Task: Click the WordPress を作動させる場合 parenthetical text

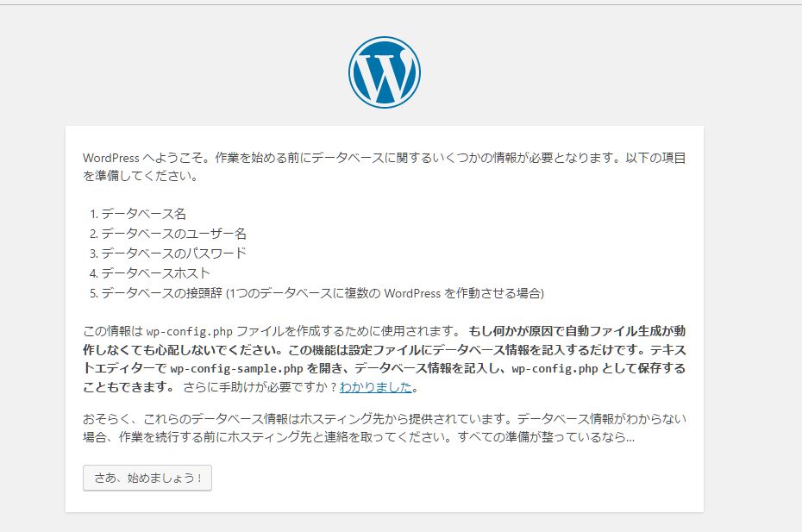Action: (x=462, y=293)
